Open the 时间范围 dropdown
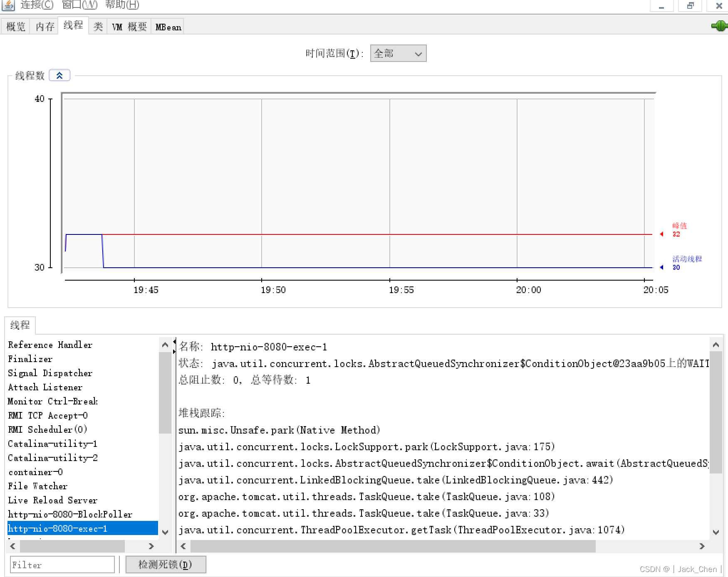Image resolution: width=728 pixels, height=577 pixels. coord(398,53)
